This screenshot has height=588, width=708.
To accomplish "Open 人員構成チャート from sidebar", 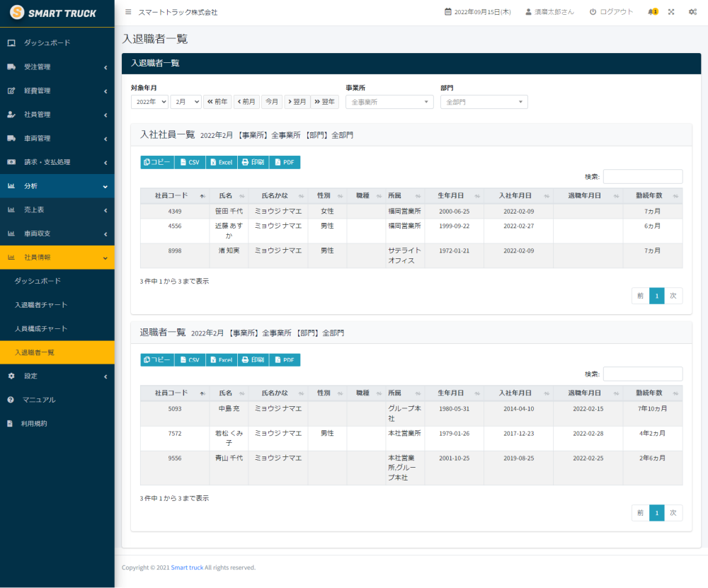I will click(x=41, y=329).
